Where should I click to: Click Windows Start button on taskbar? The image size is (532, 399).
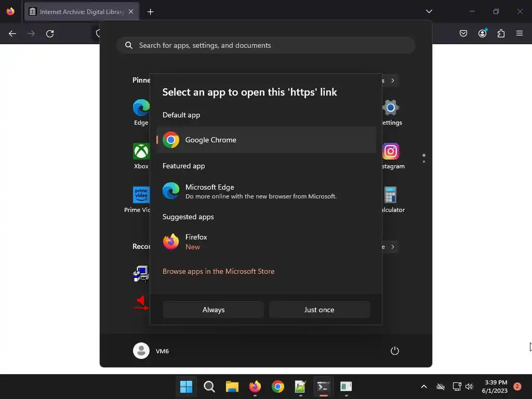click(x=186, y=387)
